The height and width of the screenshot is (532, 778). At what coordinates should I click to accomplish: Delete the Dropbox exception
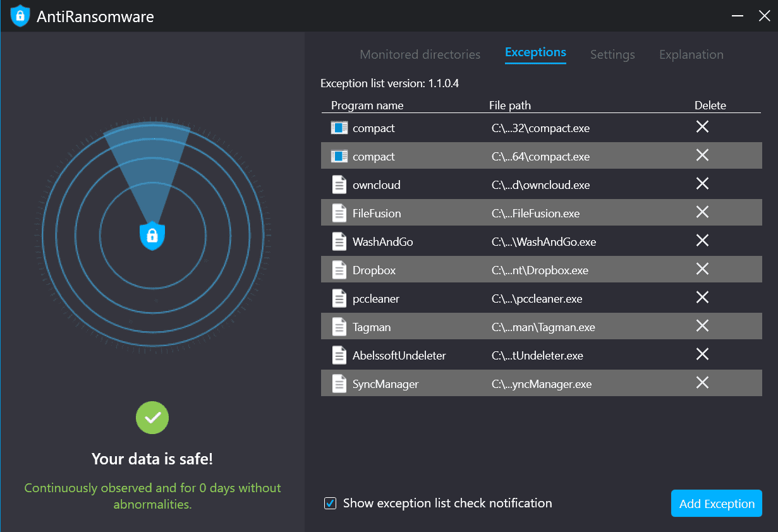[702, 269]
